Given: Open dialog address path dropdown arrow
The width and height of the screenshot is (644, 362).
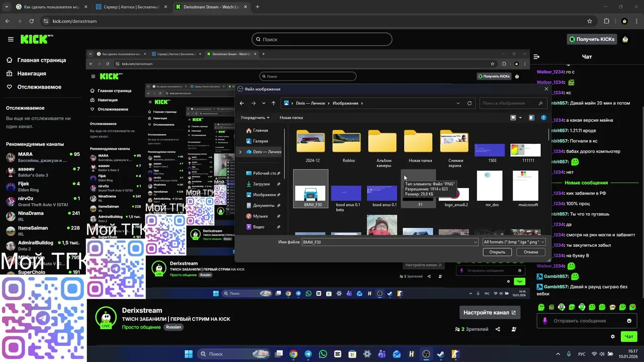Looking at the screenshot, I should click(458, 103).
